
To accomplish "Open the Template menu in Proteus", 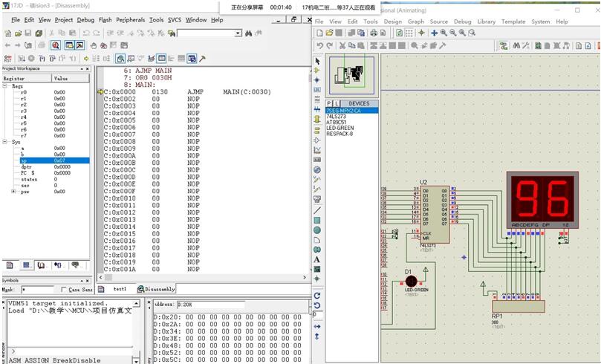I will coord(513,22).
